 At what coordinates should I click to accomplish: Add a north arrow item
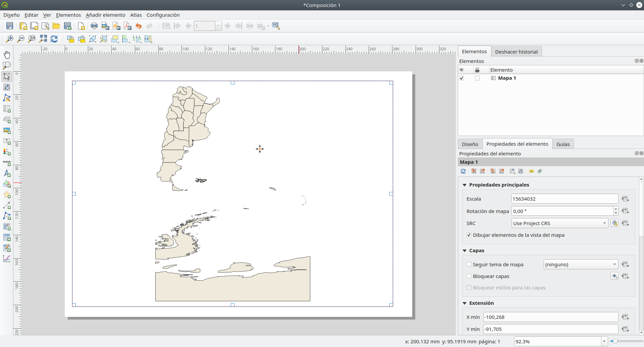[x=7, y=173]
